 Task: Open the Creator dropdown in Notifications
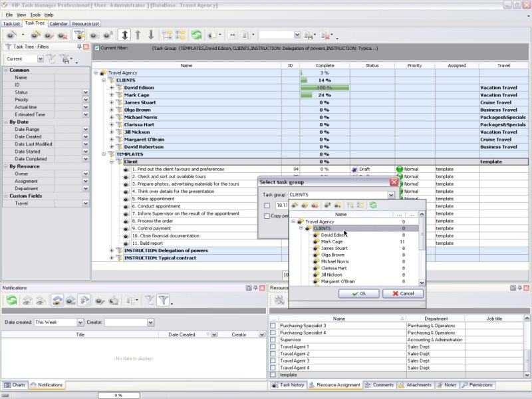(x=151, y=323)
